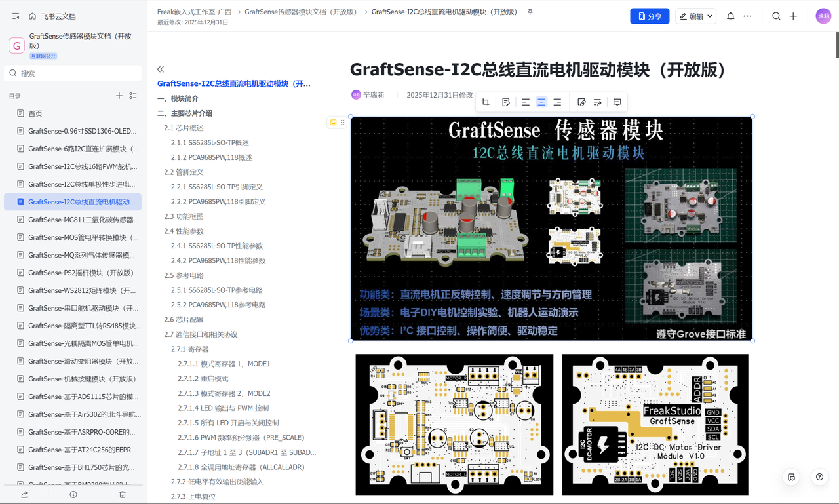Open the search magnifier in the header
Screen dimensions: 839x504
[776, 16]
